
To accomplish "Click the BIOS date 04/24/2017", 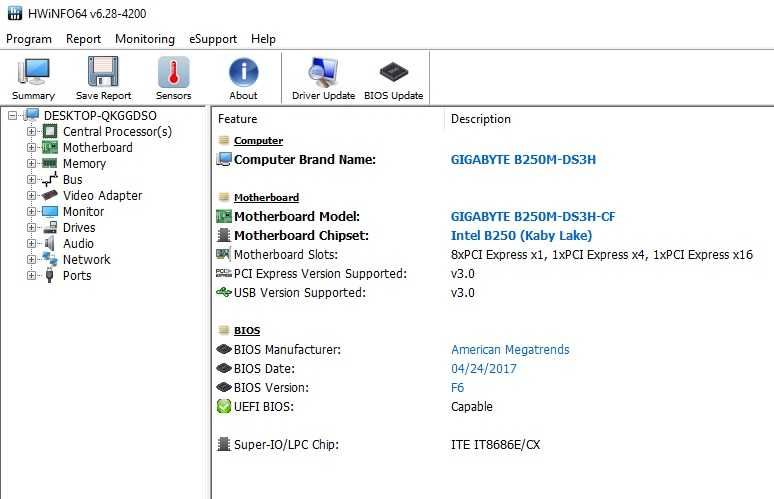I will [x=484, y=368].
